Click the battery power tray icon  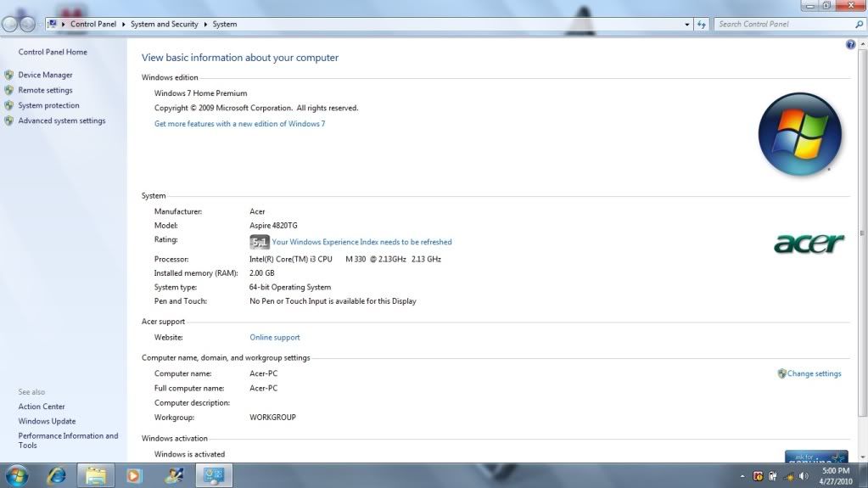[773, 476]
